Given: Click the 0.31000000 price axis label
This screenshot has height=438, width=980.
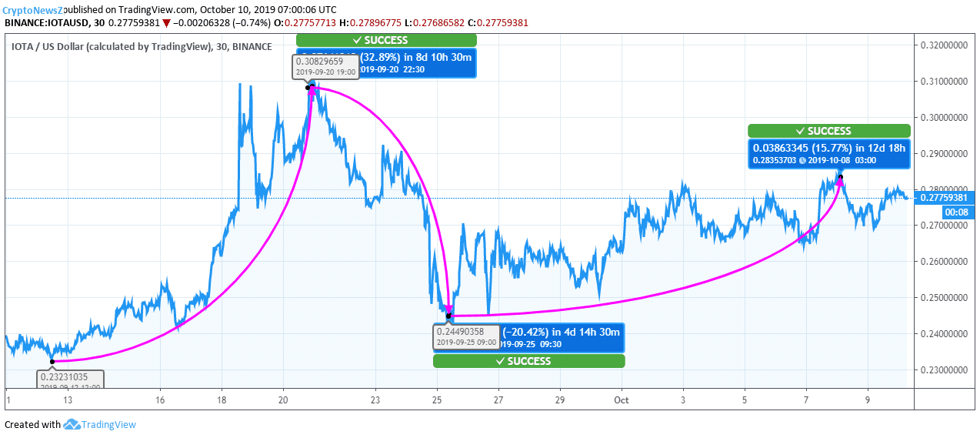Looking at the screenshot, I should point(946,82).
